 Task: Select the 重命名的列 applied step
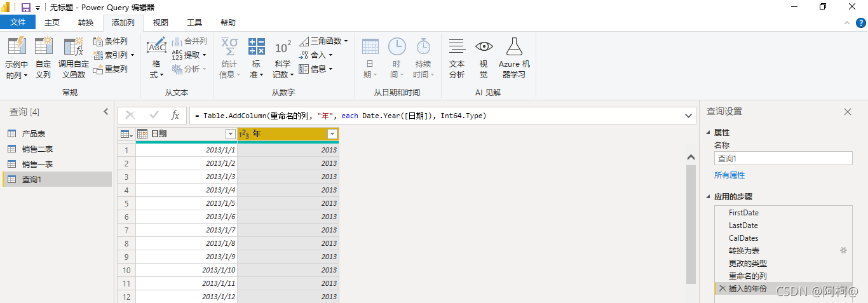tap(783, 276)
